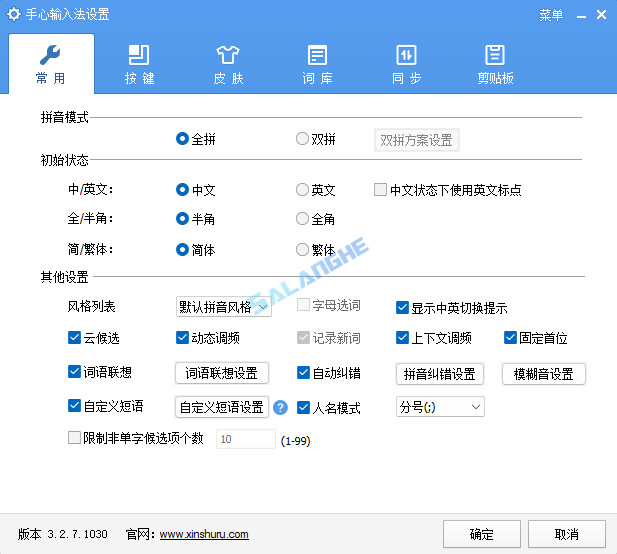Open the www.xinshuru.com official site link
Viewport: 617px width, 554px height.
click(x=204, y=534)
